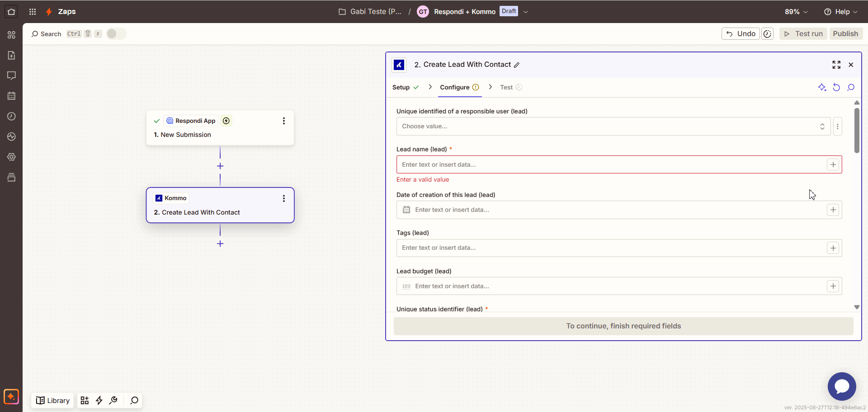This screenshot has height=412, width=868.
Task: Select the New Submission trigger step
Action: 220,128
